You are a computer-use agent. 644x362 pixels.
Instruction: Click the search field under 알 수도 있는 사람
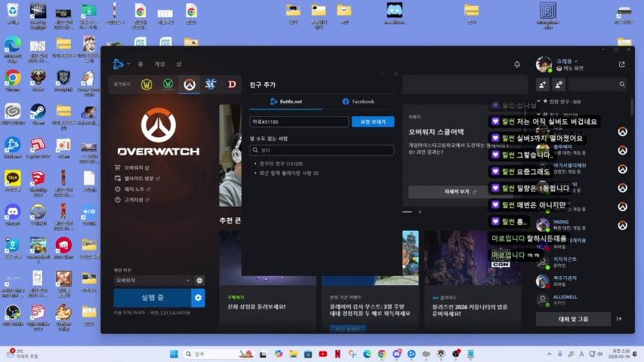click(322, 150)
